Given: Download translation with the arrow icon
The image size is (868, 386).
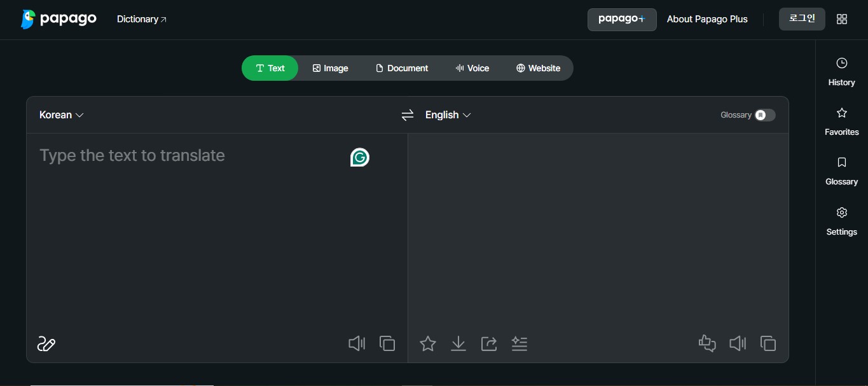Looking at the screenshot, I should click(458, 344).
